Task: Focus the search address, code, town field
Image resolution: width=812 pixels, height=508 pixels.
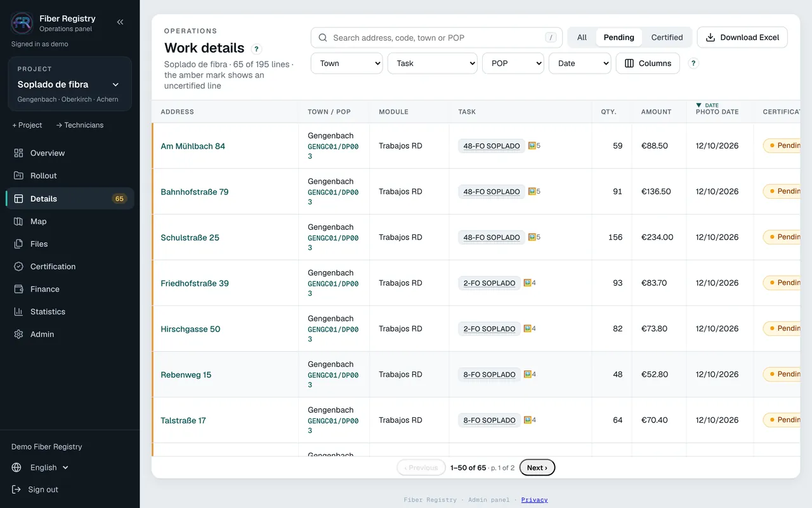Action: (436, 37)
